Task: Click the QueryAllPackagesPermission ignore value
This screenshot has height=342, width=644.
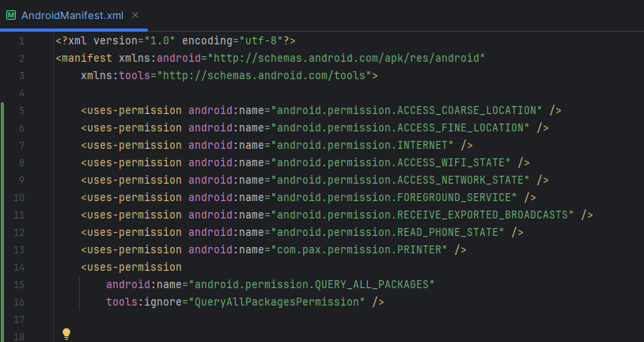Action: [x=276, y=302]
